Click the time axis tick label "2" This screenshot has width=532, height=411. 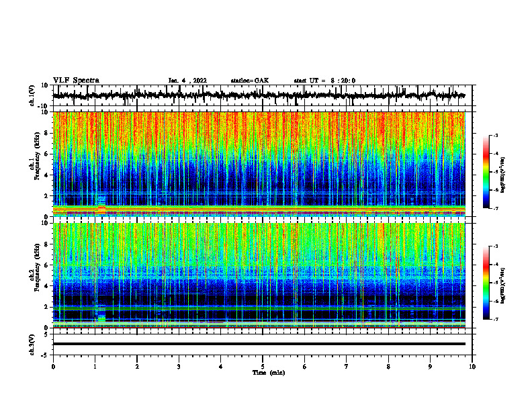pos(137,367)
